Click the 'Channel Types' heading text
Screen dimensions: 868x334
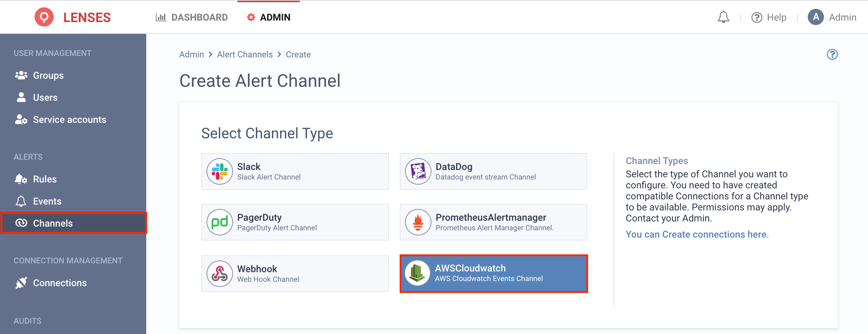(x=657, y=161)
